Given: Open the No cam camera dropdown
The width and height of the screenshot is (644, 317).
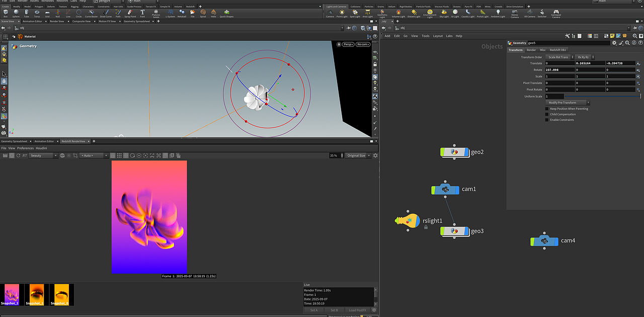Looking at the screenshot, I should coord(363,44).
